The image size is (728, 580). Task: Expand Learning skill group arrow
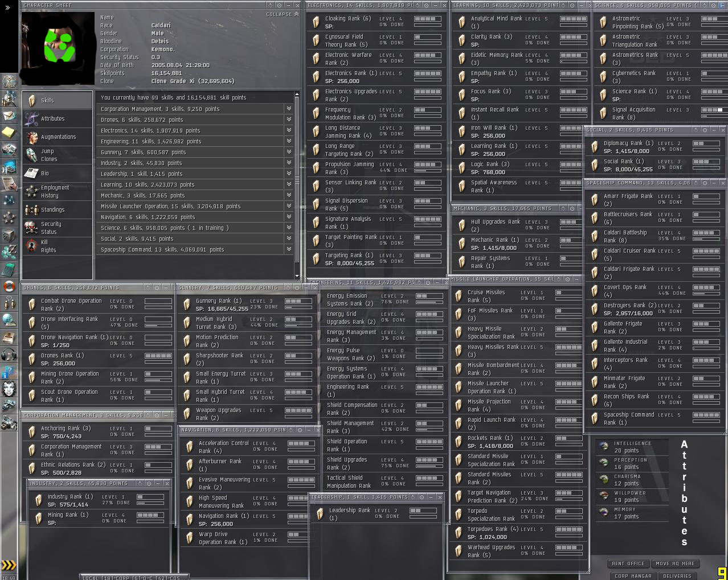coord(289,184)
